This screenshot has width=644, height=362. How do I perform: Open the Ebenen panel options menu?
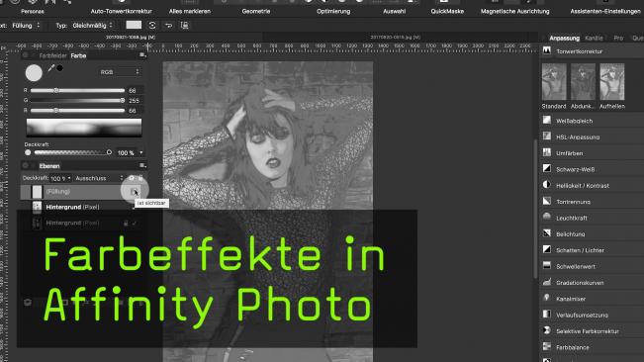click(142, 165)
